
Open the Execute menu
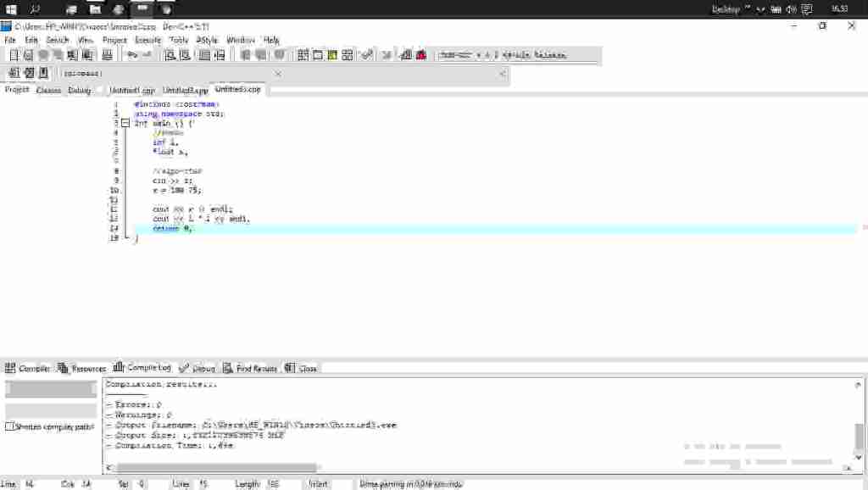(x=147, y=40)
